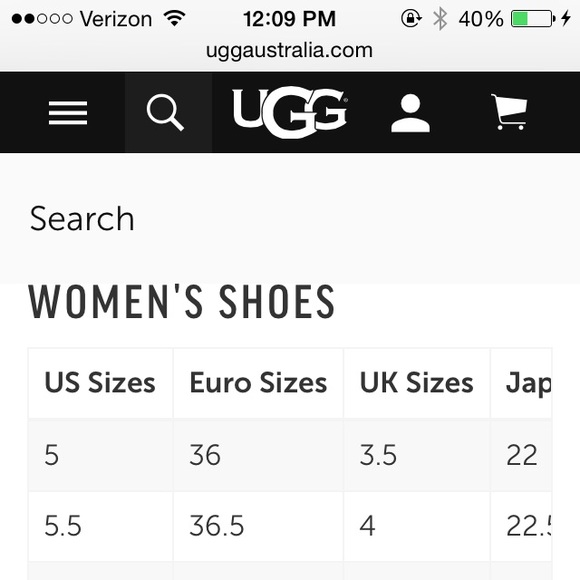The width and height of the screenshot is (580, 580).
Task: Open the UGG logo home link
Action: click(x=290, y=112)
